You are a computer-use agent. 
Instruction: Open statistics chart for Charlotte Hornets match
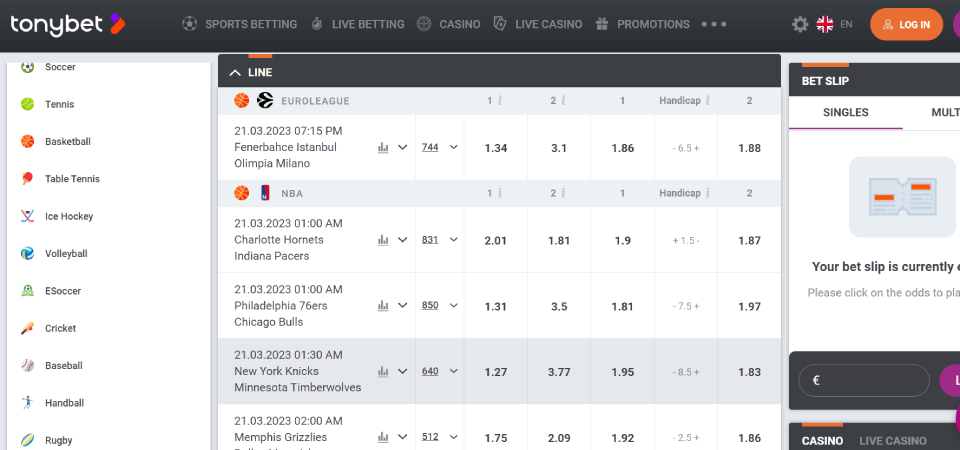point(383,240)
